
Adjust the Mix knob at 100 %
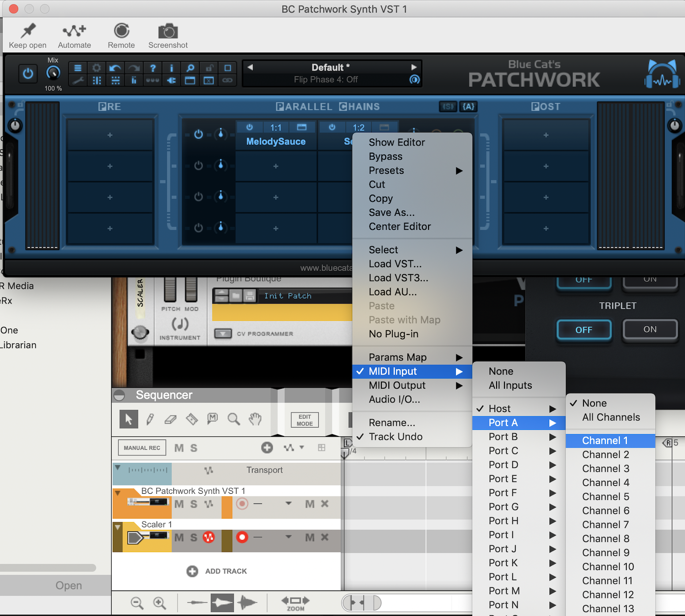click(x=53, y=73)
